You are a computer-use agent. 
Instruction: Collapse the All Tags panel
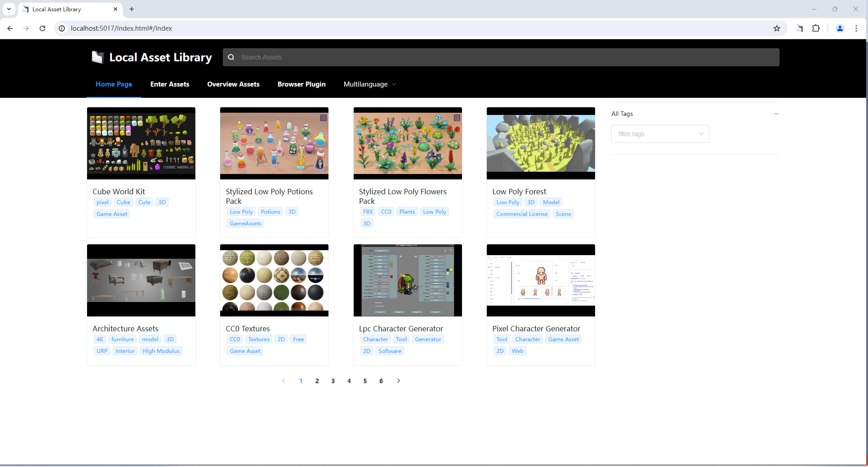coord(776,114)
